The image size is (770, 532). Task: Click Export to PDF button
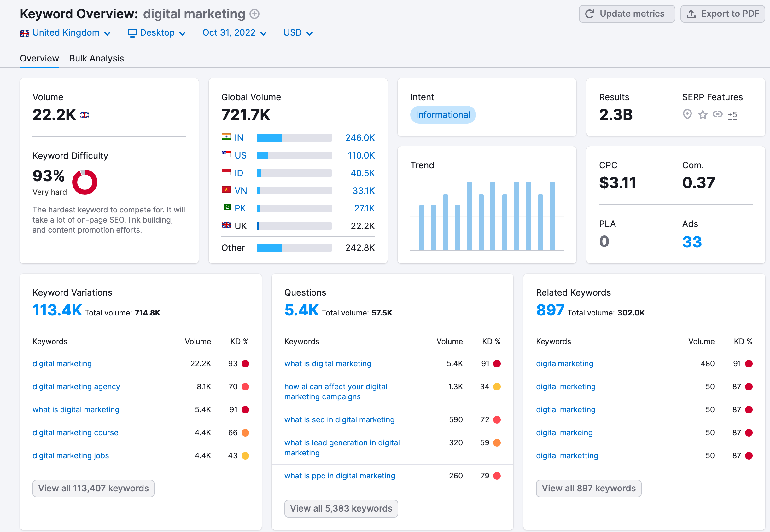click(x=722, y=14)
